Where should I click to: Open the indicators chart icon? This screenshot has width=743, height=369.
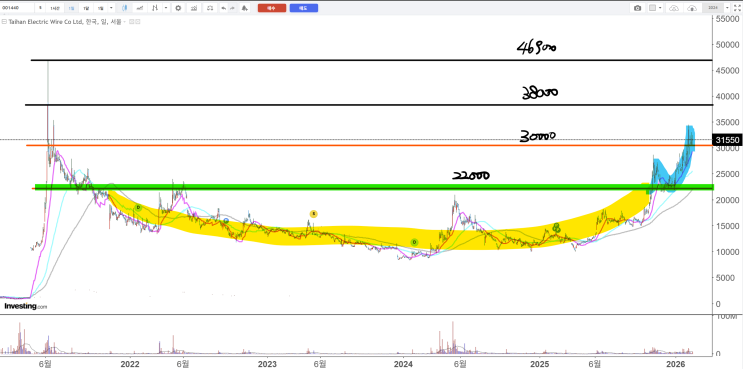[x=193, y=8]
